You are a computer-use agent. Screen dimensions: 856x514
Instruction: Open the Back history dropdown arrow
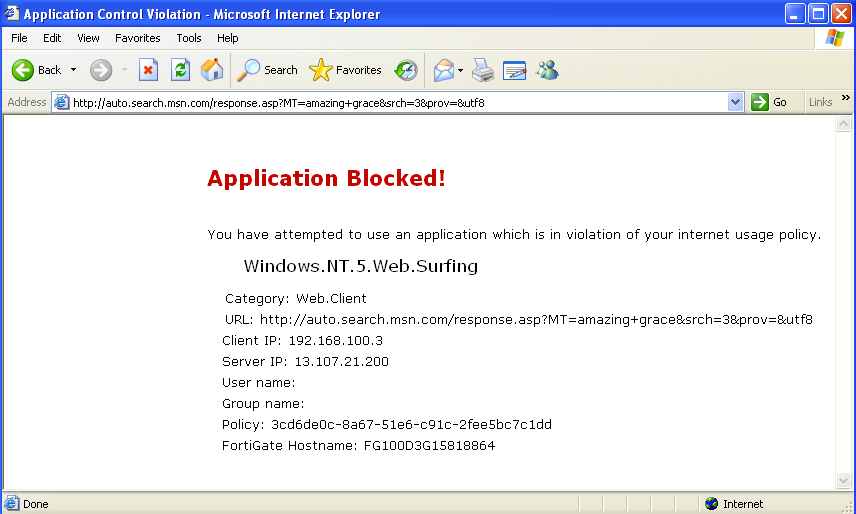pyautogui.click(x=73, y=70)
